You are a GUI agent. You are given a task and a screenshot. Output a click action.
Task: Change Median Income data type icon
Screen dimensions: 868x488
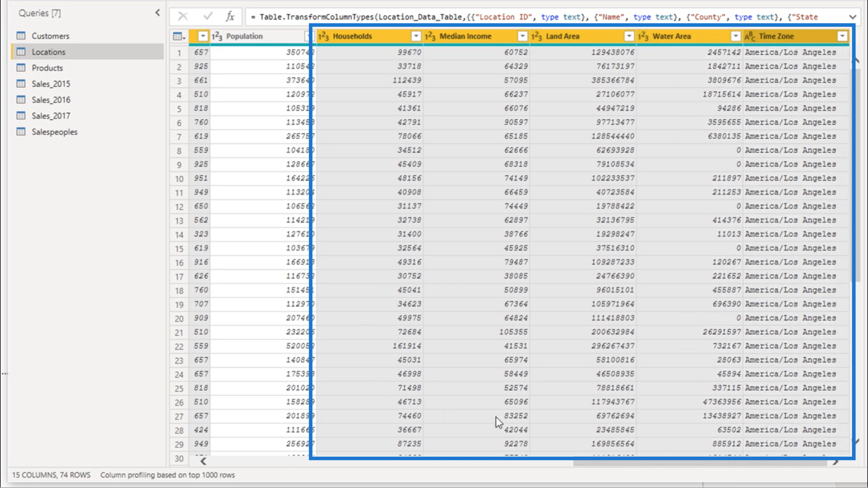(430, 36)
